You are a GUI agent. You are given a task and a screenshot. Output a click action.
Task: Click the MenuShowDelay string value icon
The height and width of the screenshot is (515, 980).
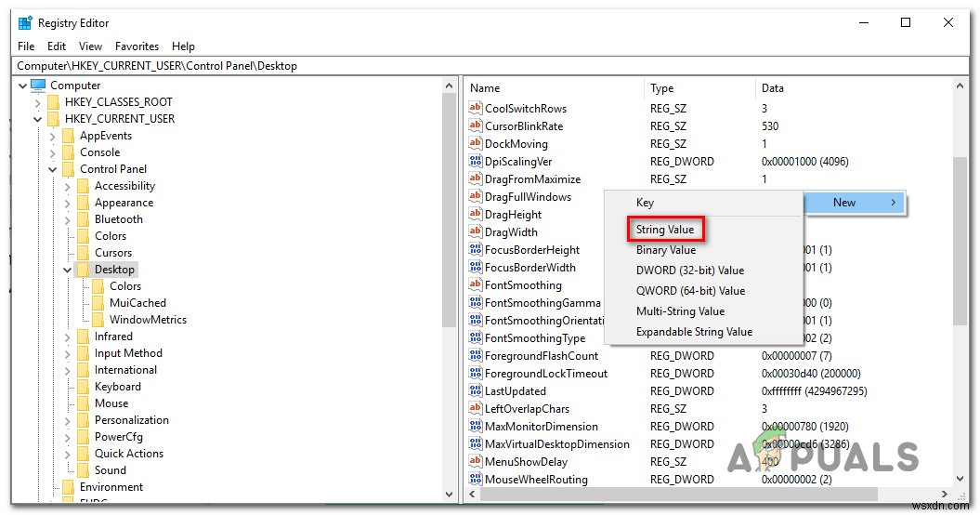click(475, 461)
